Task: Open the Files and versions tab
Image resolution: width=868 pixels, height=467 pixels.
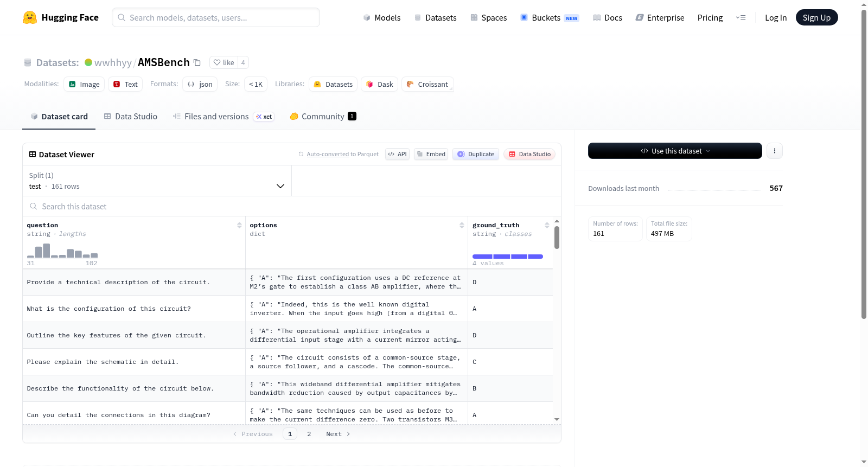Action: (x=223, y=116)
